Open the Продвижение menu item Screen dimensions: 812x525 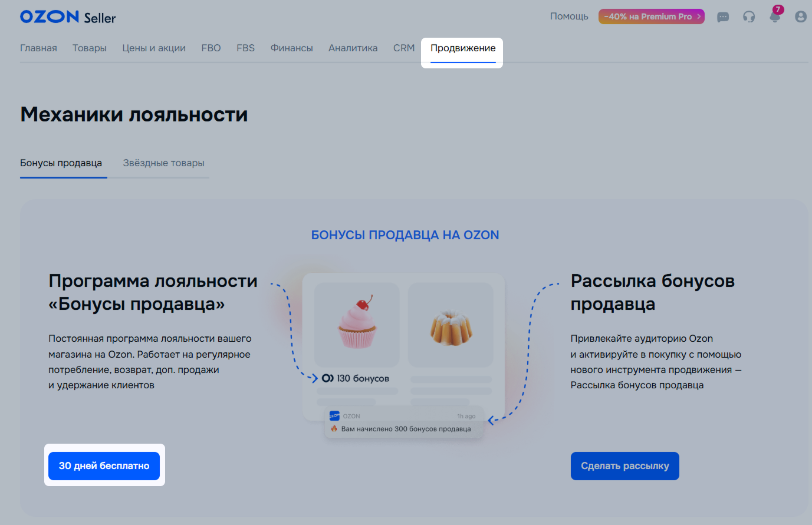[463, 48]
